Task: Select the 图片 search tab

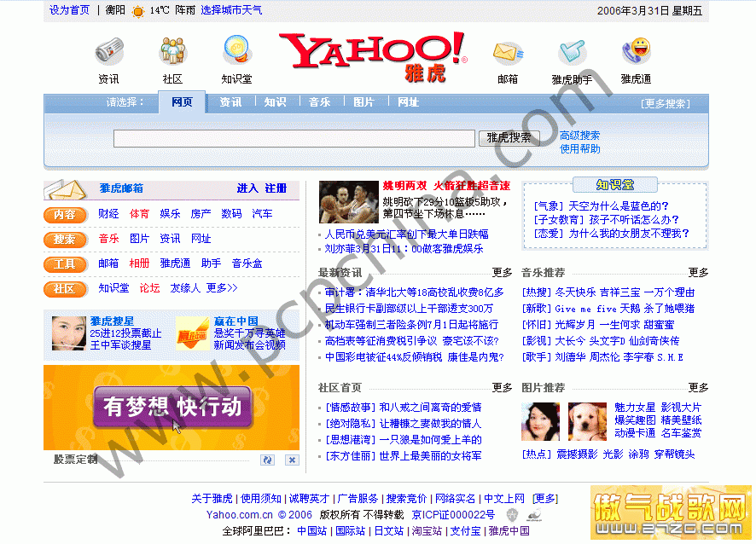Action: click(x=363, y=102)
